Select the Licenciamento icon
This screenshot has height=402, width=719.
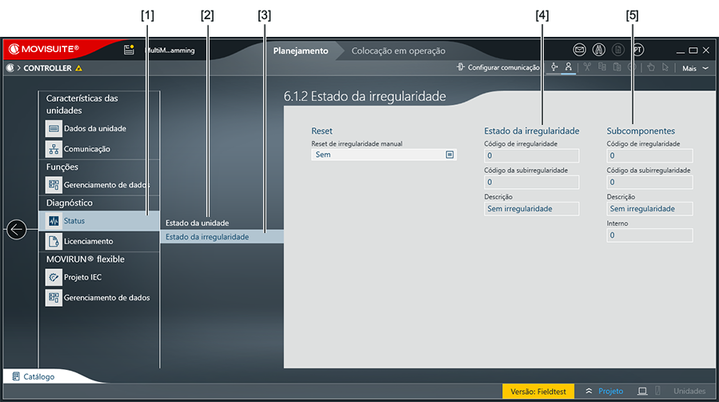pos(54,241)
